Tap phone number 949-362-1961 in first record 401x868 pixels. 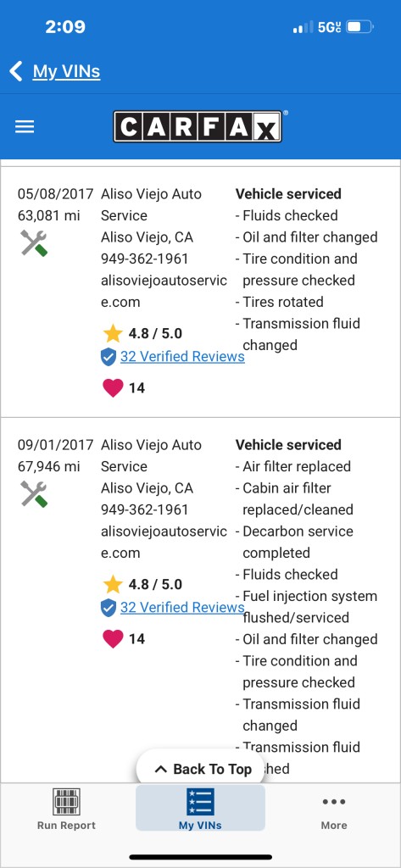tap(145, 259)
